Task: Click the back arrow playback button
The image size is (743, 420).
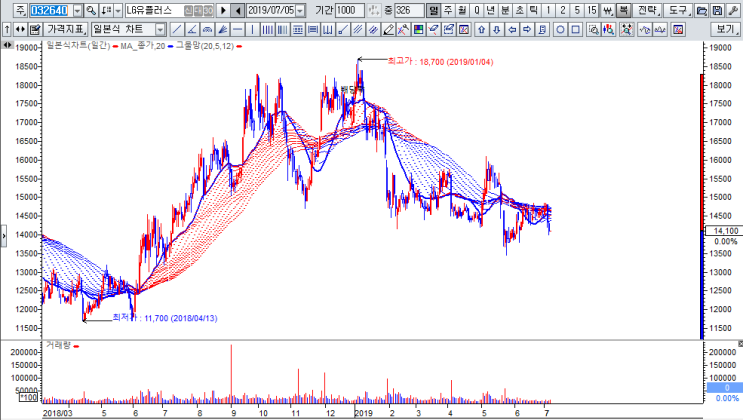Action: [x=238, y=10]
